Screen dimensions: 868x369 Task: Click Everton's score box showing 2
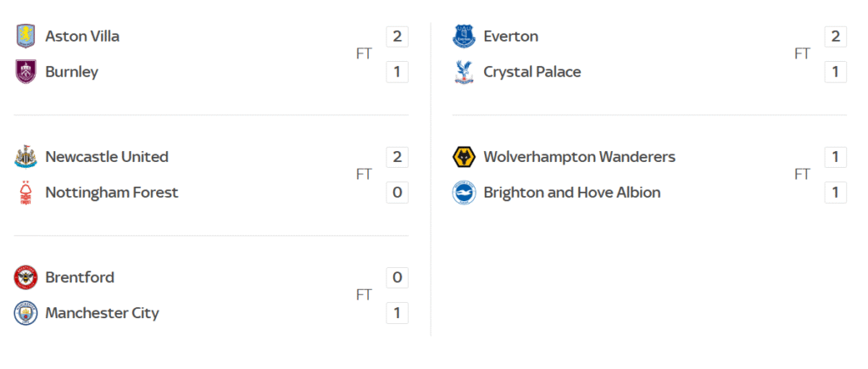pyautogui.click(x=835, y=36)
